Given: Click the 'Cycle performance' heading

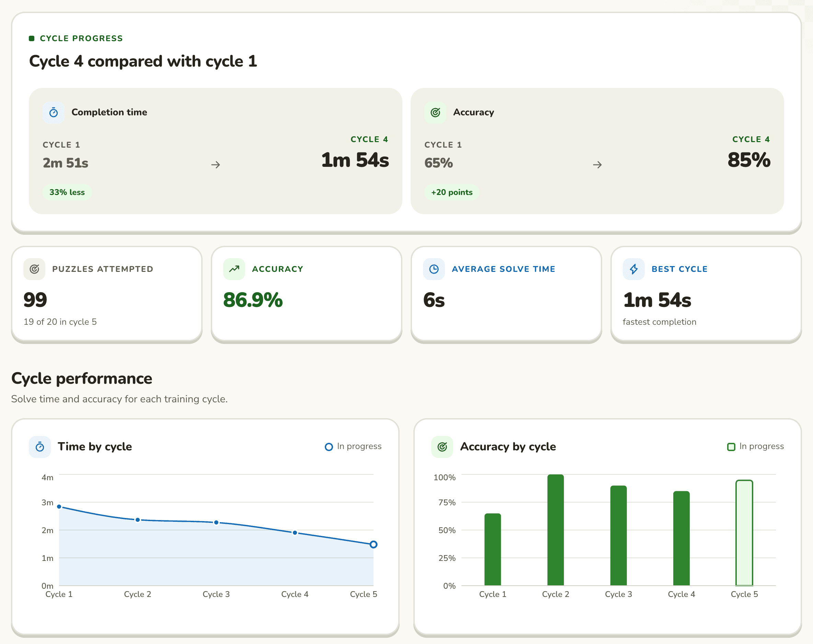Looking at the screenshot, I should [x=82, y=379].
